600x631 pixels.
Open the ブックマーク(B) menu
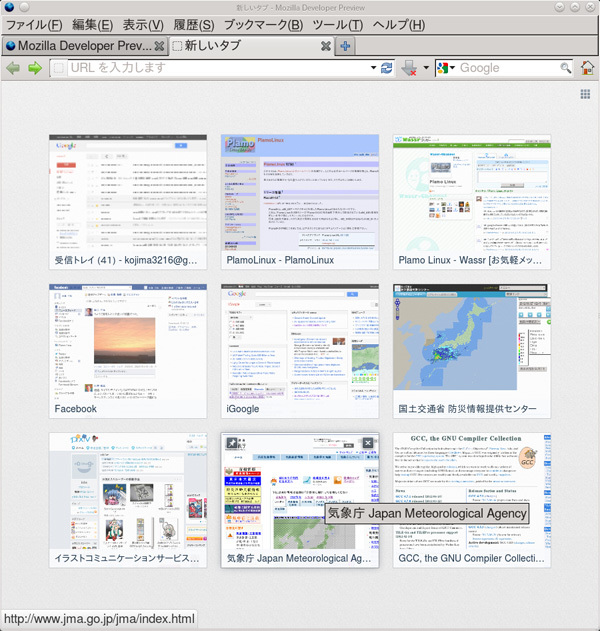point(264,25)
